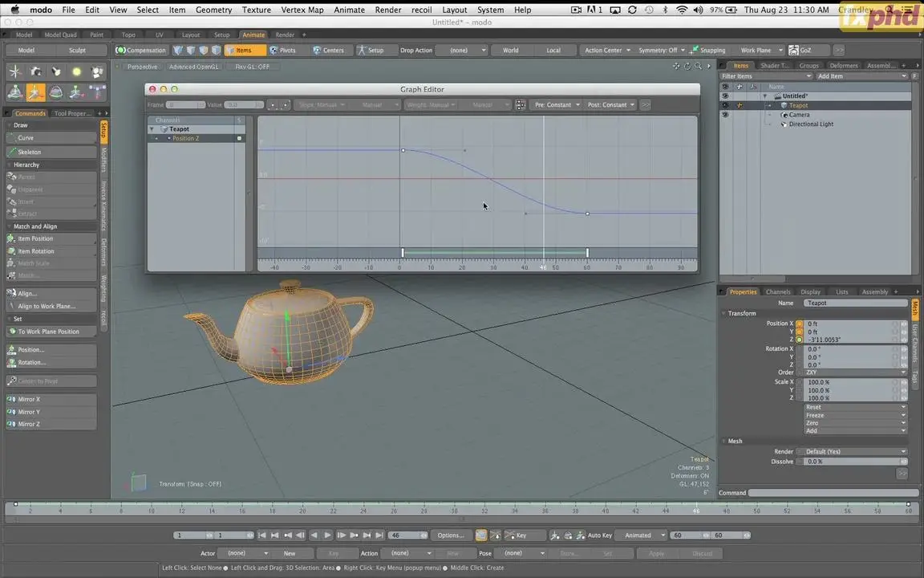
Task: Click the Options... button in transport
Action: pos(450,535)
